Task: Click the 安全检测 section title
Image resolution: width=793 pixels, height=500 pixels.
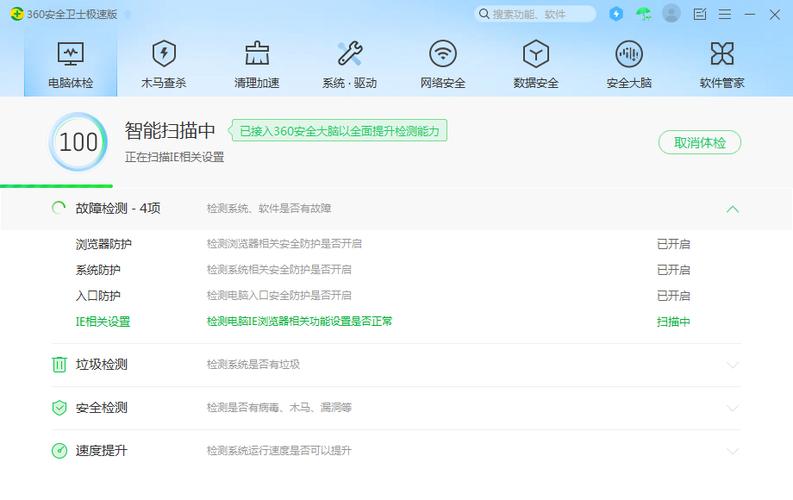Action: pos(102,407)
